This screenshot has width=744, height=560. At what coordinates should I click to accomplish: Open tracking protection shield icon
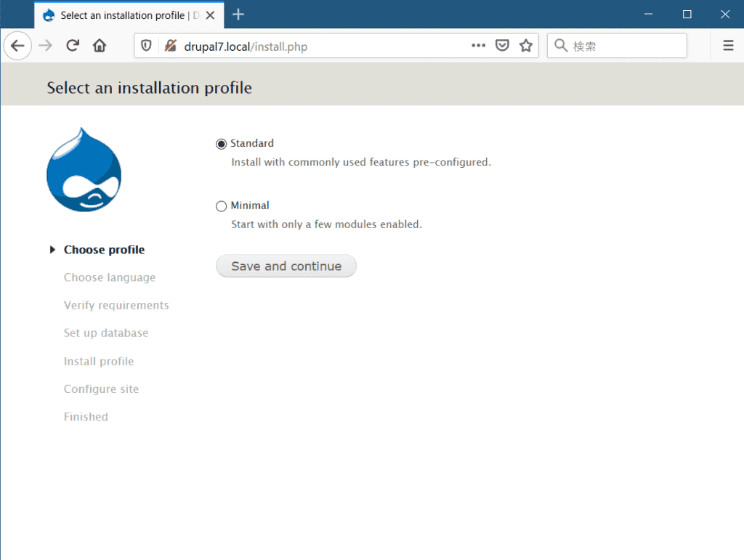146,46
